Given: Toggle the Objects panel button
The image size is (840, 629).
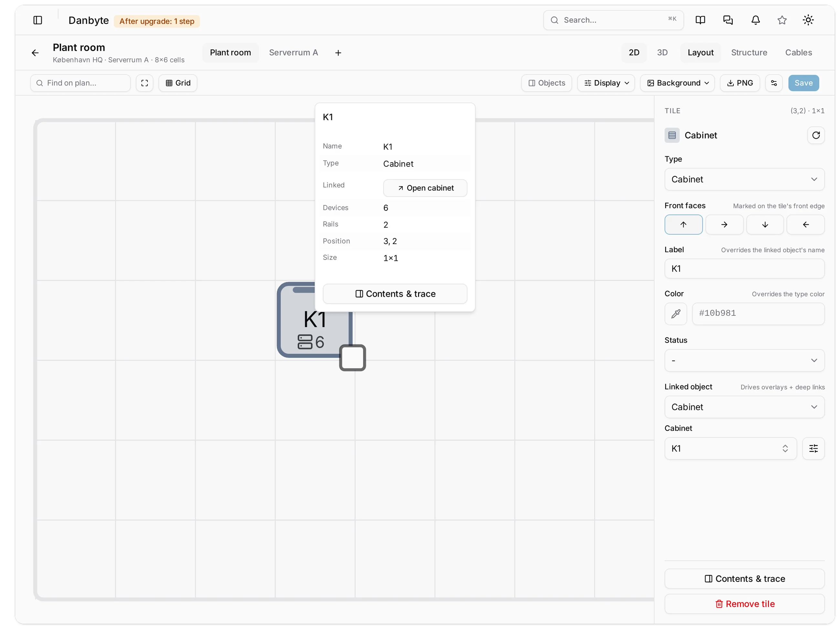Looking at the screenshot, I should [x=546, y=83].
